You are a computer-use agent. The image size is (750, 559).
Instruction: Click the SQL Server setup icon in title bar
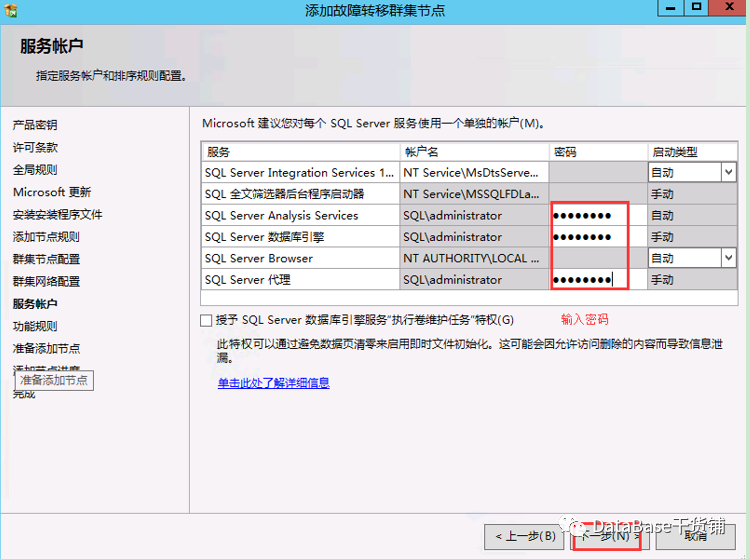(11, 10)
